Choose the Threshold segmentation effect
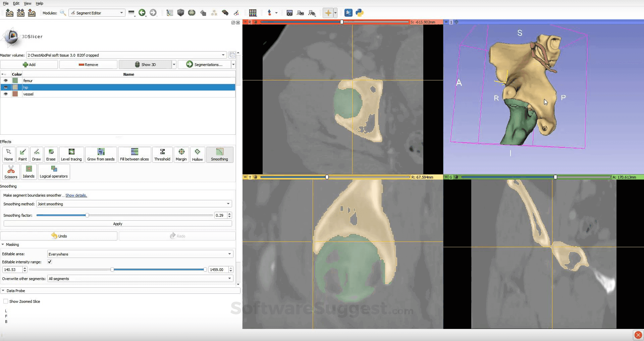The image size is (644, 341). [162, 154]
